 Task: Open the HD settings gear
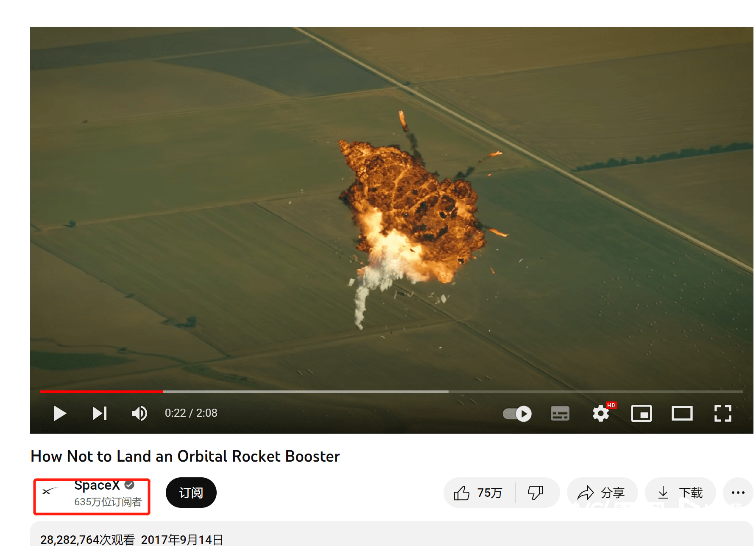[601, 413]
